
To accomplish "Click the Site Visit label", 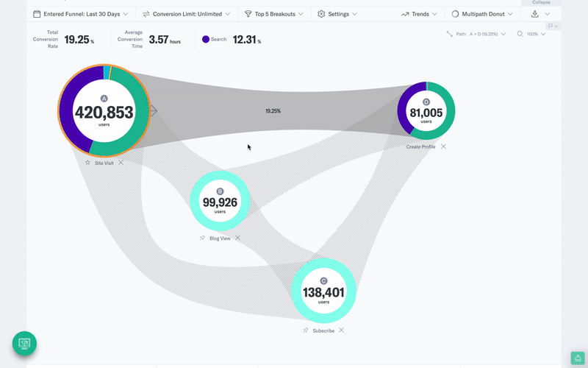I will tap(104, 163).
